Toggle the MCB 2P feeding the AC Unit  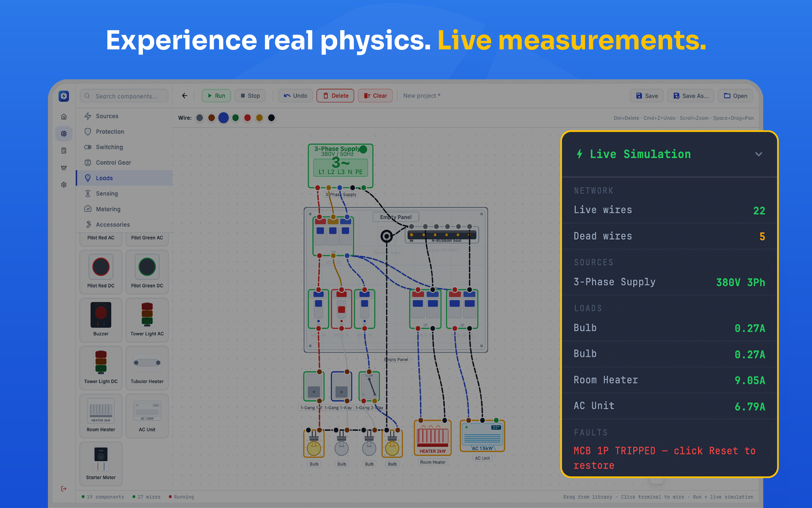point(462,309)
